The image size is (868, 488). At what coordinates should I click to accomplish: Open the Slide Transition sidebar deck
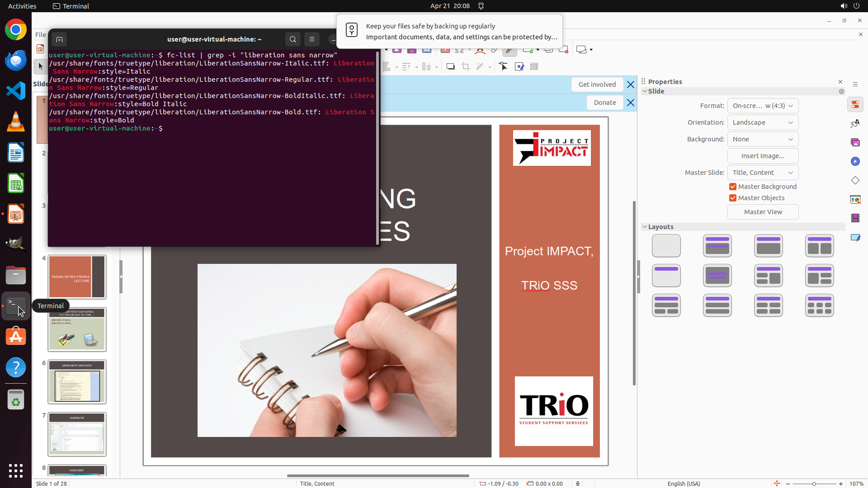tap(855, 200)
